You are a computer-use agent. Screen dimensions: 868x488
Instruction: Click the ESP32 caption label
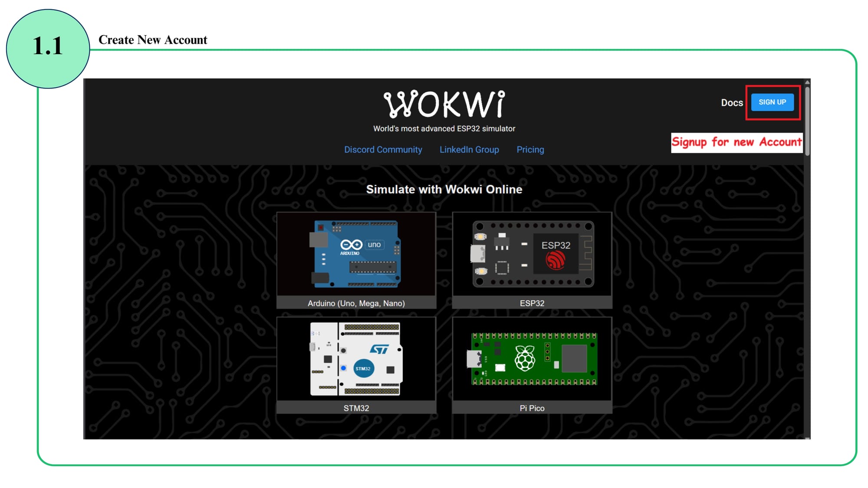(532, 303)
